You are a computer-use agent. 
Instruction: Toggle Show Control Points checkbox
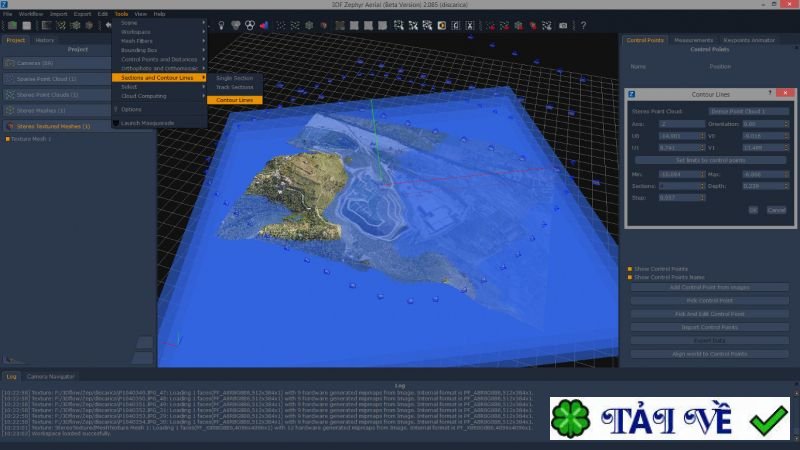[x=630, y=269]
